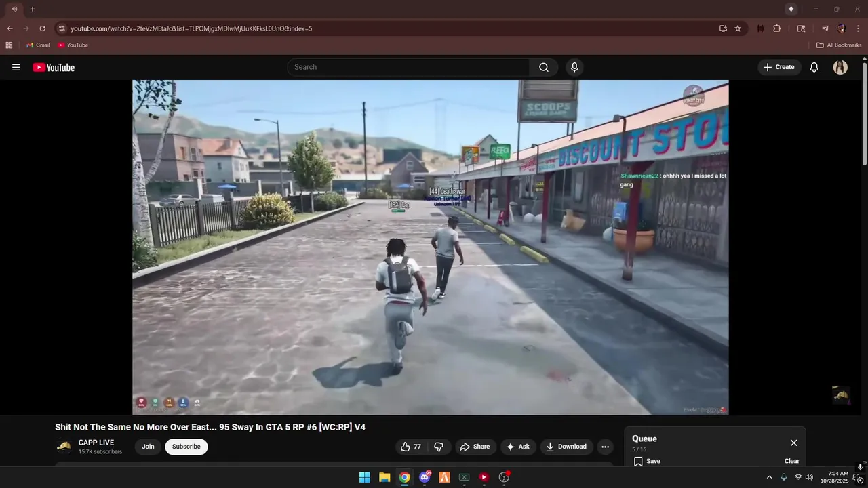
Task: Toggle the system tray microphone icon
Action: click(x=784, y=477)
